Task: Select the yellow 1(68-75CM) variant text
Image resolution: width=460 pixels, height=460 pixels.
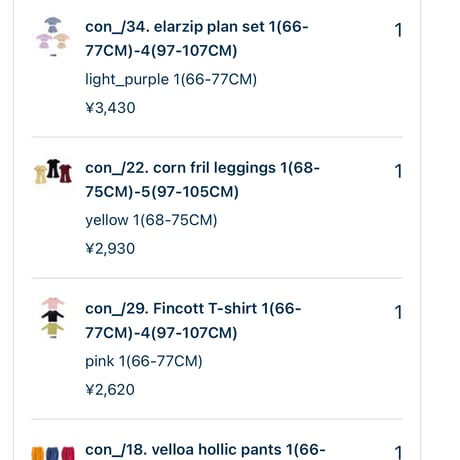Action: tap(151, 220)
